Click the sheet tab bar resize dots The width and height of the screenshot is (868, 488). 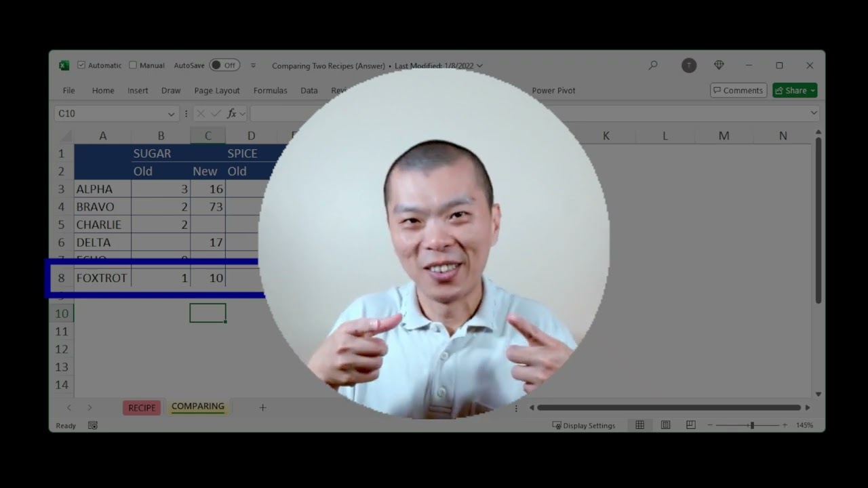coord(516,408)
